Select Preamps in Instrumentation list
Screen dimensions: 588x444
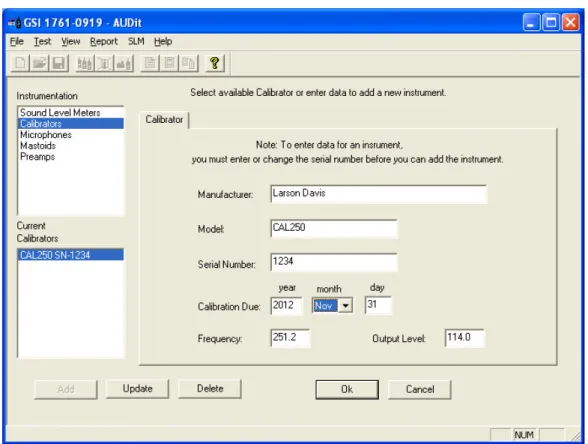tap(70, 156)
